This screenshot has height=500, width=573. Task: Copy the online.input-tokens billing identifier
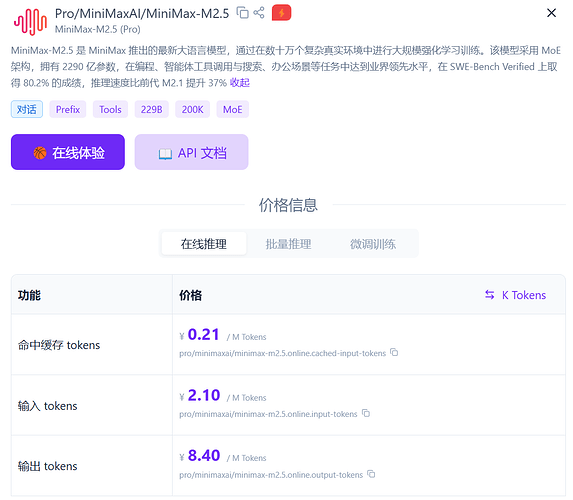click(x=366, y=413)
